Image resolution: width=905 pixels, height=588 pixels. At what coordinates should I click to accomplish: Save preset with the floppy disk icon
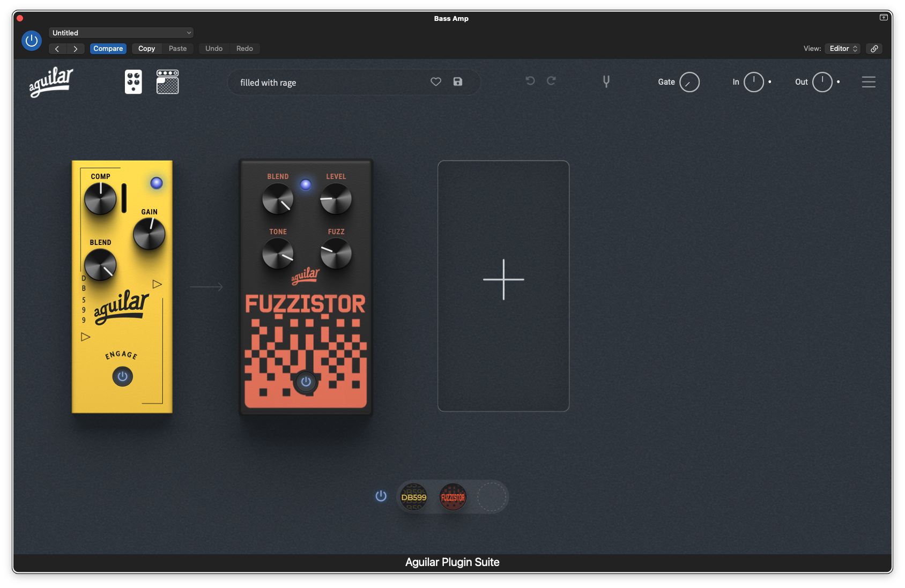(x=458, y=81)
